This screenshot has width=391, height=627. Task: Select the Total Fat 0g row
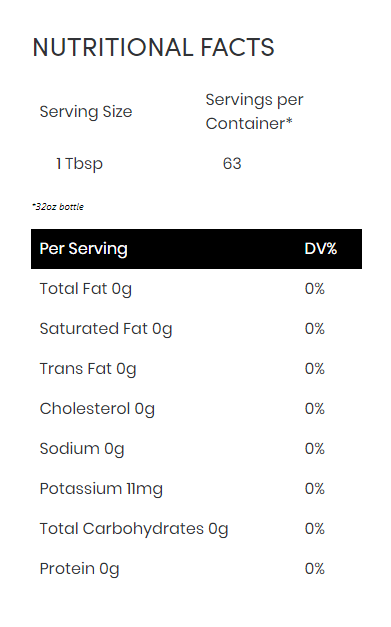196,289
